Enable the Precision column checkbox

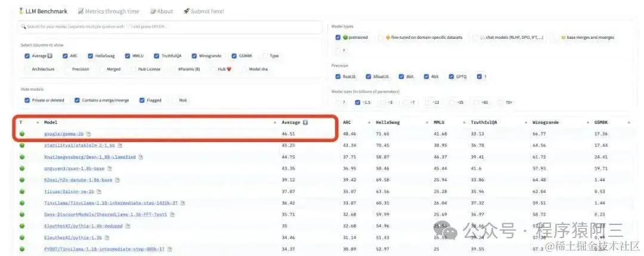tap(67, 69)
